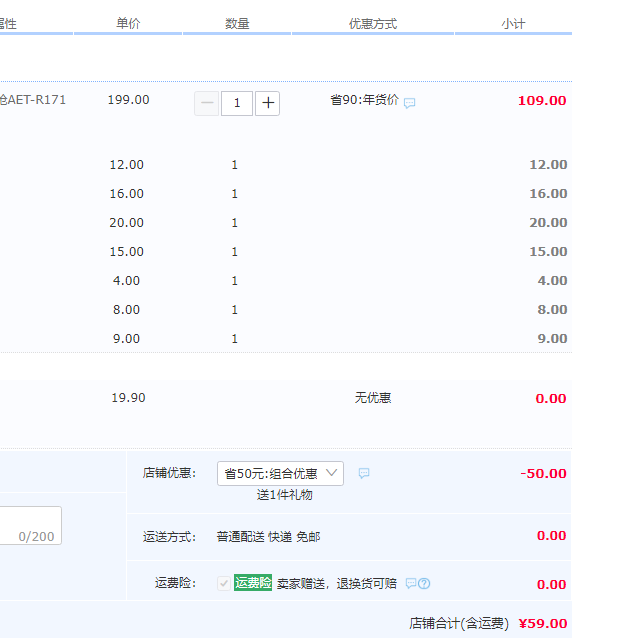634x638 pixels.
Task: Click the 普通配送 快递 免邮 shipping option
Action: click(x=268, y=537)
